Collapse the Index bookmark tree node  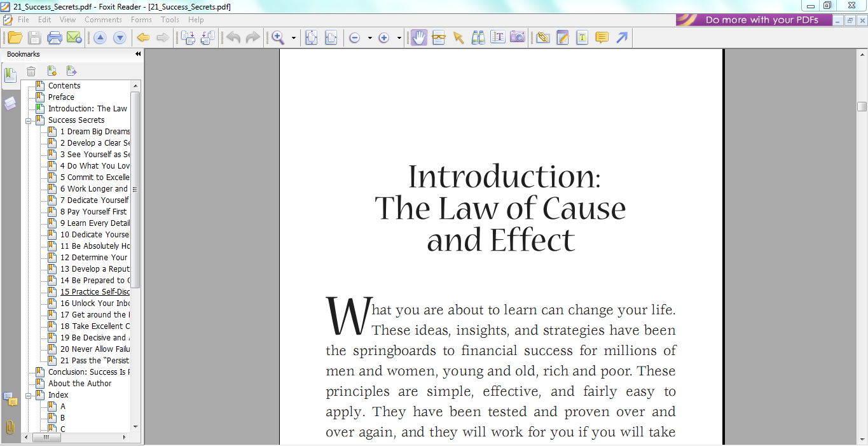click(x=29, y=395)
